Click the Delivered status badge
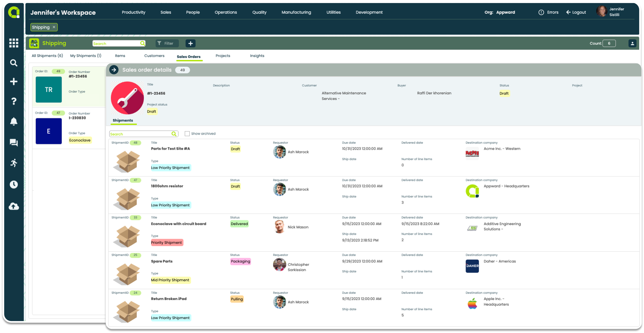Viewport: 644px width, 333px height. pyautogui.click(x=239, y=224)
